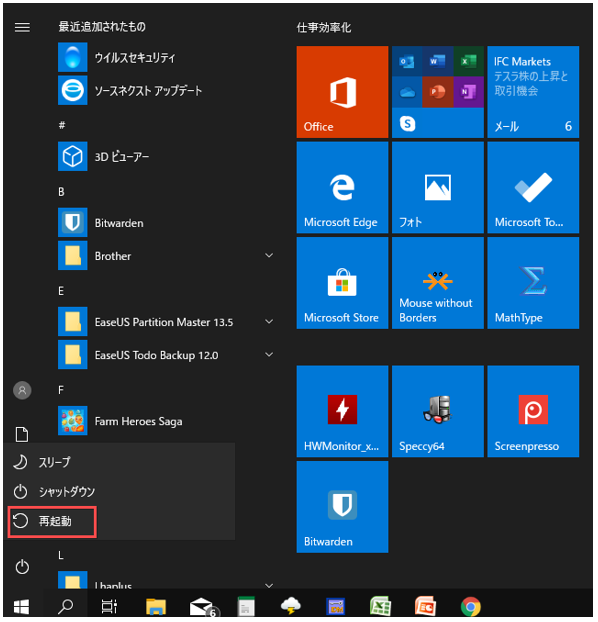This screenshot has height=622, width=598.
Task: Launch Microsoft Edge tile
Action: pyautogui.click(x=342, y=187)
